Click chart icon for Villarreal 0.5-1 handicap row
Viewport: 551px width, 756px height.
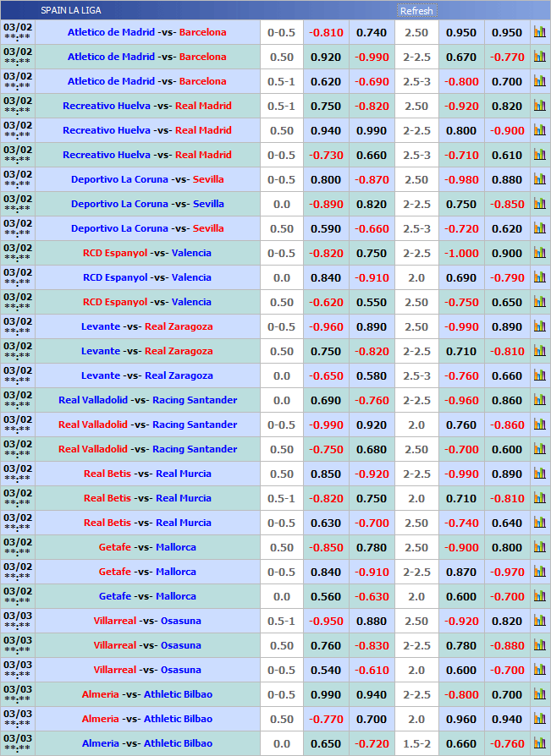coord(539,621)
